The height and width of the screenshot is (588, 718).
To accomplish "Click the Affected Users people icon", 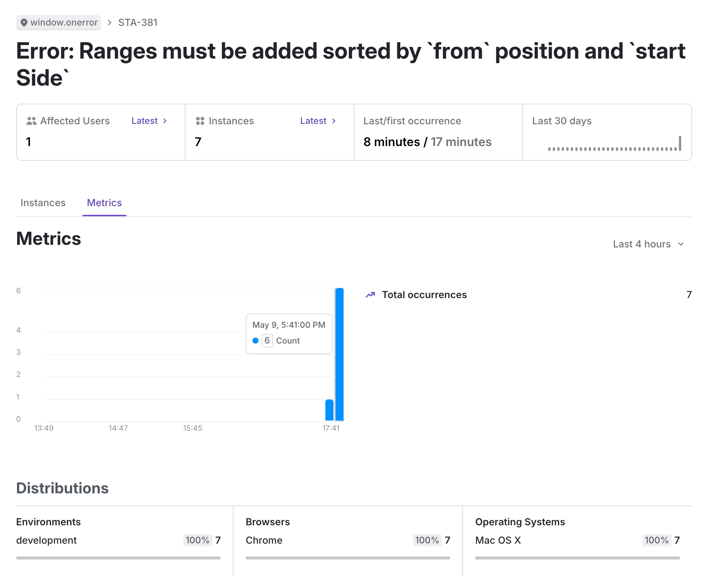I will tap(32, 121).
